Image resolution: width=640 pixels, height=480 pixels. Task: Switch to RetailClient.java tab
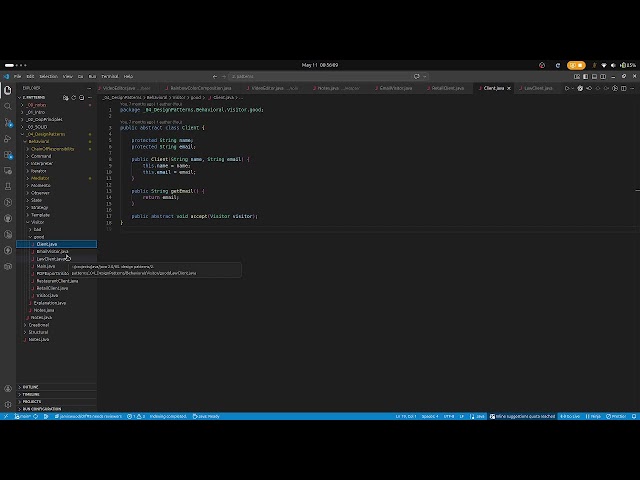446,88
